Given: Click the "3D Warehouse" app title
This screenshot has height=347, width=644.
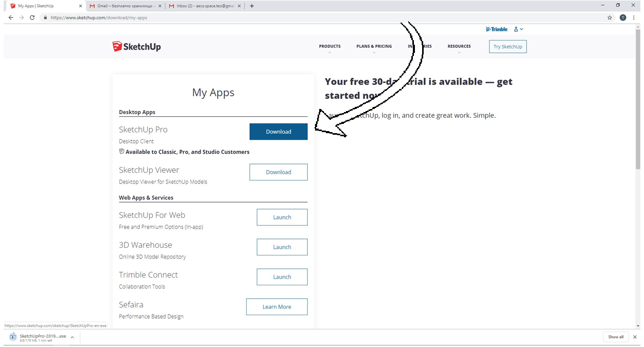Looking at the screenshot, I should [145, 245].
